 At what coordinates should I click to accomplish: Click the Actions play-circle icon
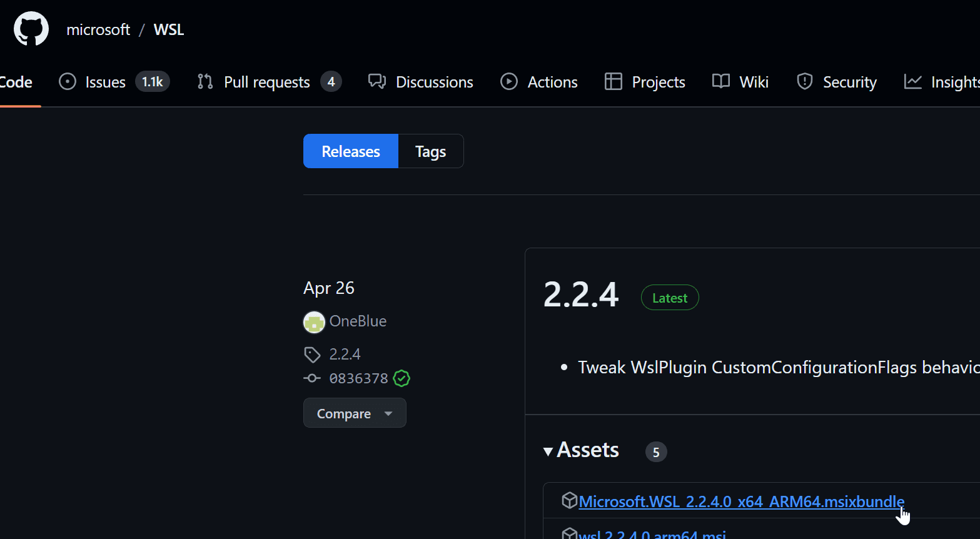pos(509,82)
